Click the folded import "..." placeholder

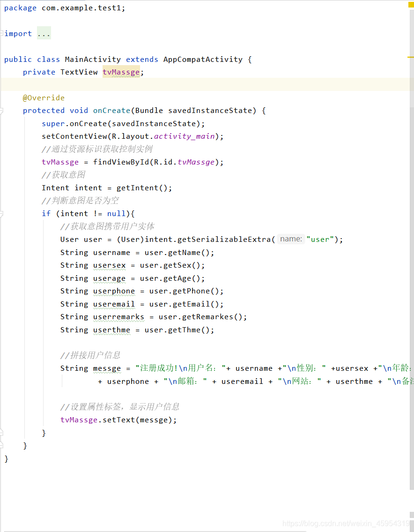[x=44, y=33]
